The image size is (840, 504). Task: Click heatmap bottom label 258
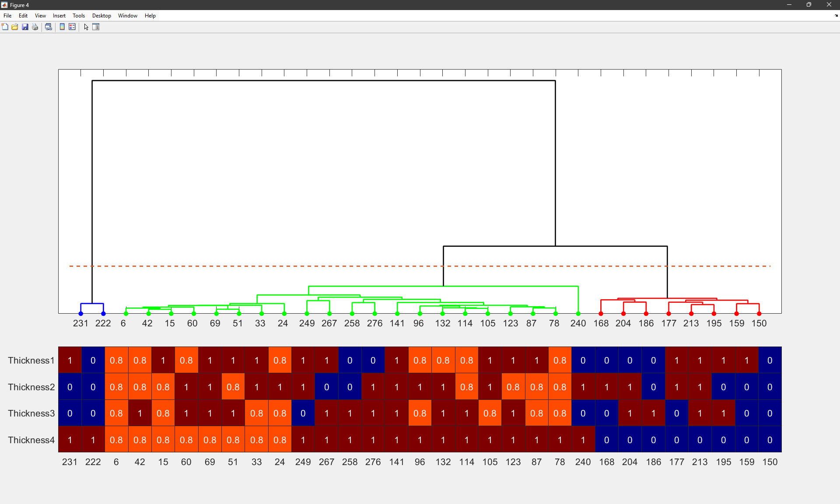point(350,462)
